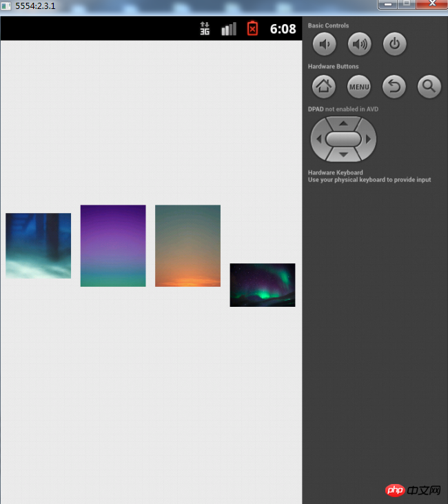Click 'DPAD not enabled in AVD' text
This screenshot has height=504, width=448.
click(343, 109)
